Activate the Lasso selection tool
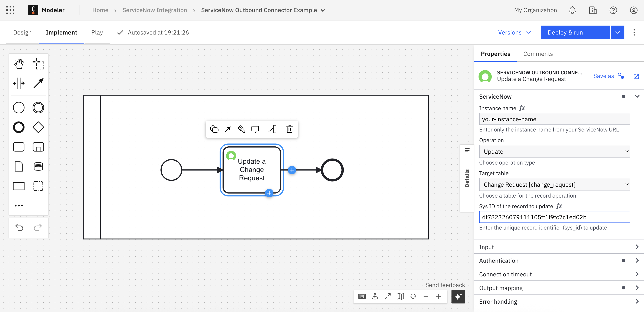 [38, 64]
